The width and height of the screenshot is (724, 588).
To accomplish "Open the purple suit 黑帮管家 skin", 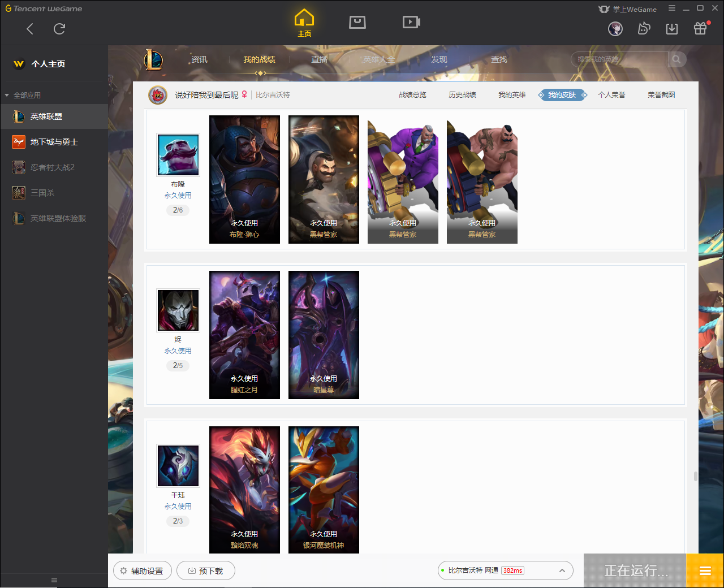I will [403, 180].
